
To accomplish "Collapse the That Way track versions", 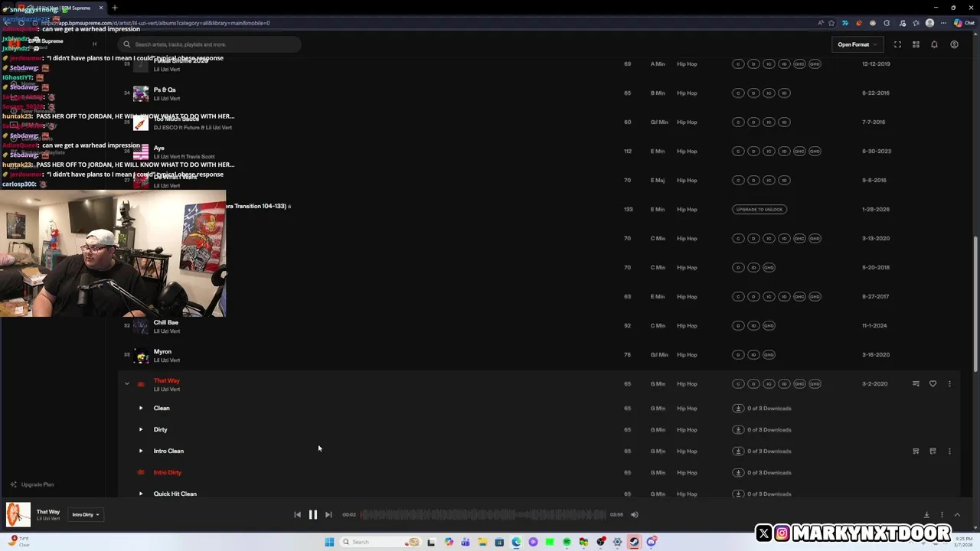I will pyautogui.click(x=127, y=383).
